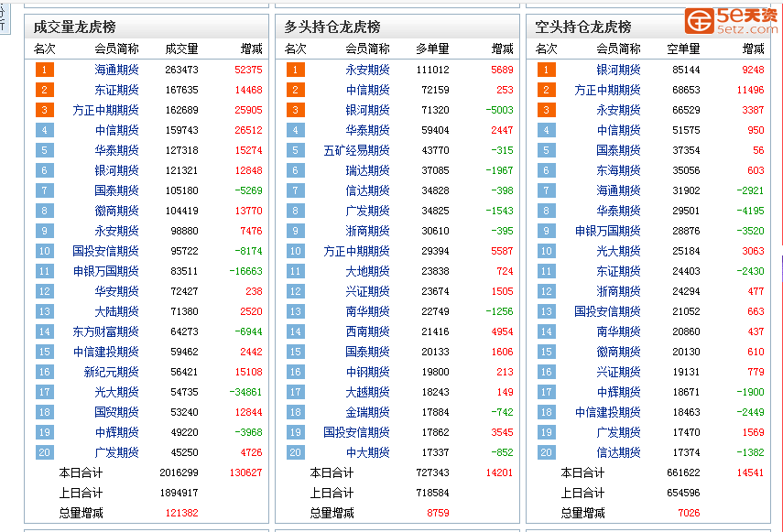Screen dimensions: 783x532
Task: Open 光大期货 in the 成交量龙虎榜 table
Action: pyautogui.click(x=116, y=392)
